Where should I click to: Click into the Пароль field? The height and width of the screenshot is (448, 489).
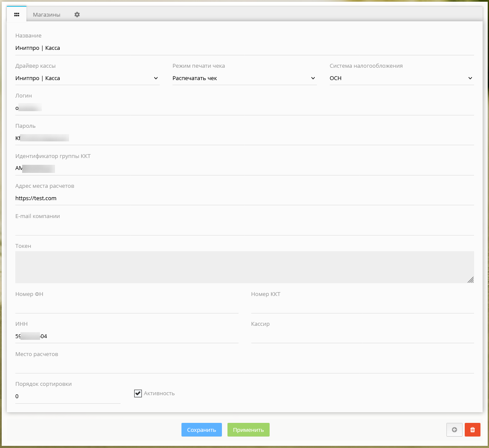(x=244, y=138)
